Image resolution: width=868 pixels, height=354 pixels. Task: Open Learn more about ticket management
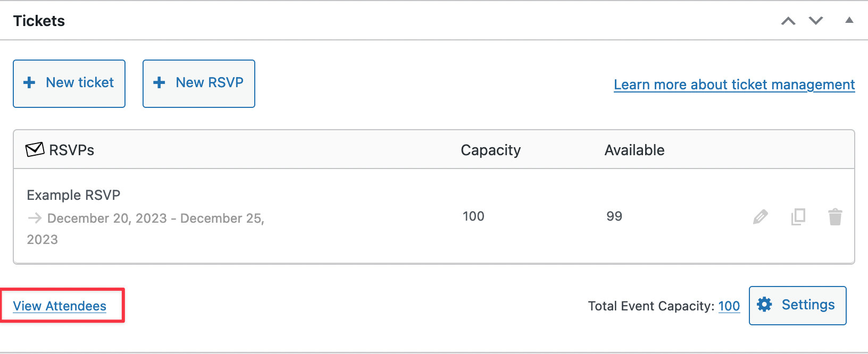click(735, 85)
